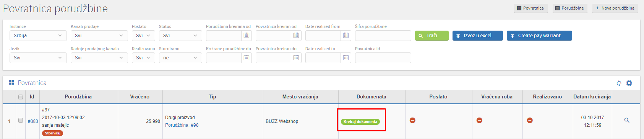Open the Kanali prodaje dropdown

click(99, 36)
